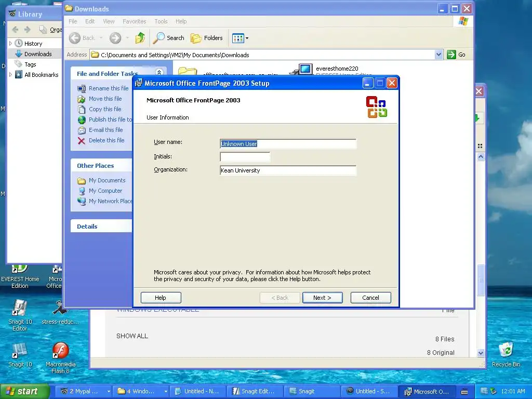Click scroll down arrow in background browser window

click(x=481, y=353)
